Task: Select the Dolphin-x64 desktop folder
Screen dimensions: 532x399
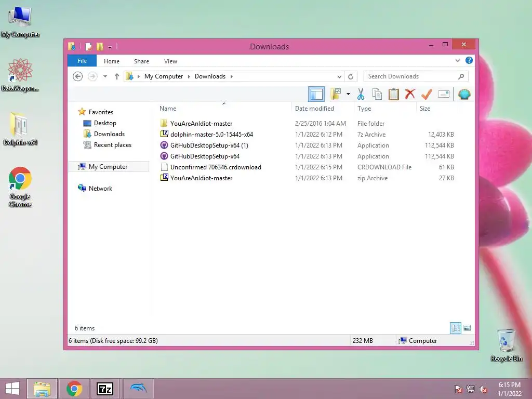Action: click(x=20, y=129)
